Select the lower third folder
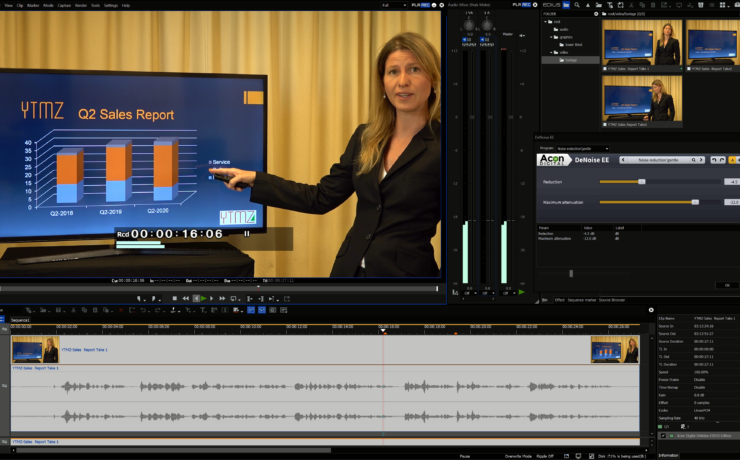The image size is (740, 460). pyautogui.click(x=571, y=45)
